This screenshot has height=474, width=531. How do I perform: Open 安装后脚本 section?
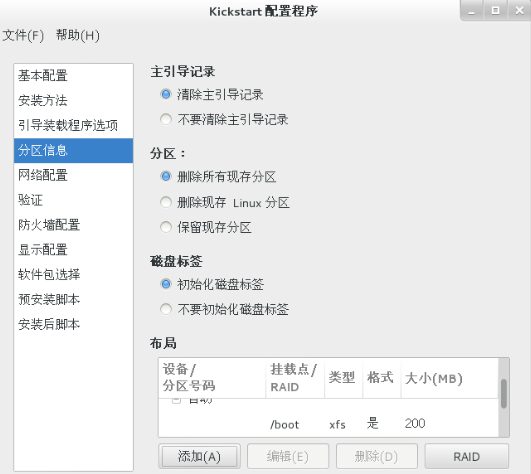pos(73,324)
